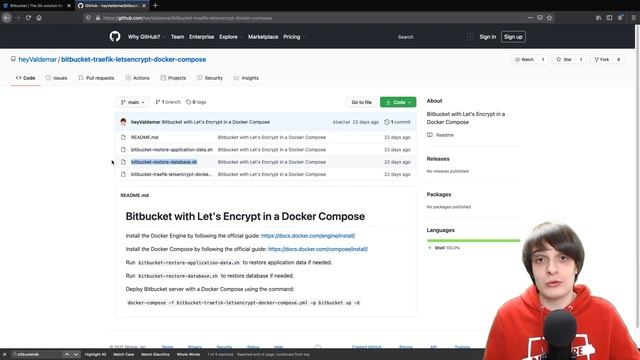
Task: Expand the Why GitHub? menu
Action: pyautogui.click(x=146, y=37)
